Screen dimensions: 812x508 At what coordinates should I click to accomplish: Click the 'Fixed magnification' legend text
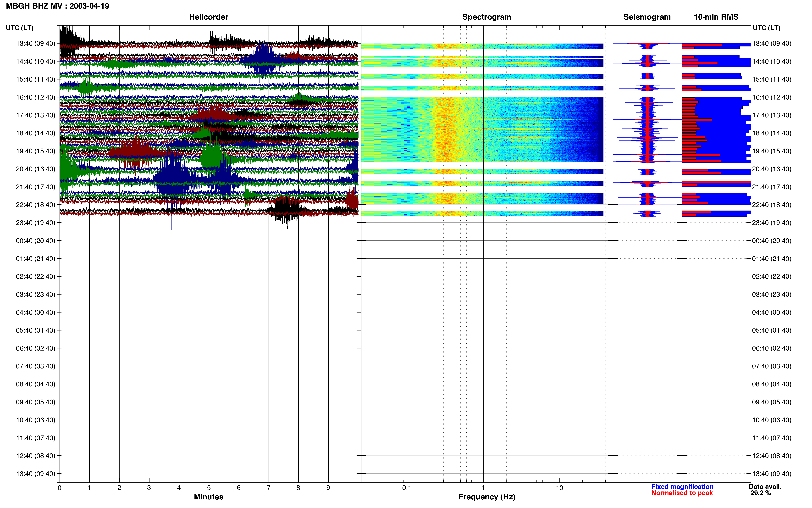[682, 486]
